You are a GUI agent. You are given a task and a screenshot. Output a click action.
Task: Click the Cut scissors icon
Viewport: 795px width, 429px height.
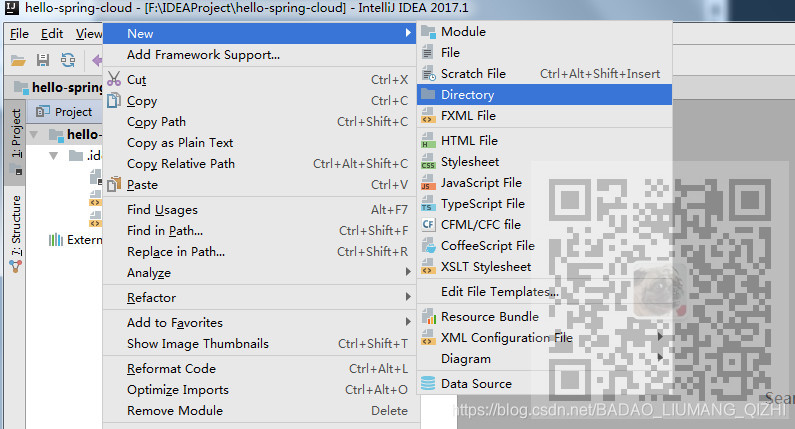click(114, 79)
